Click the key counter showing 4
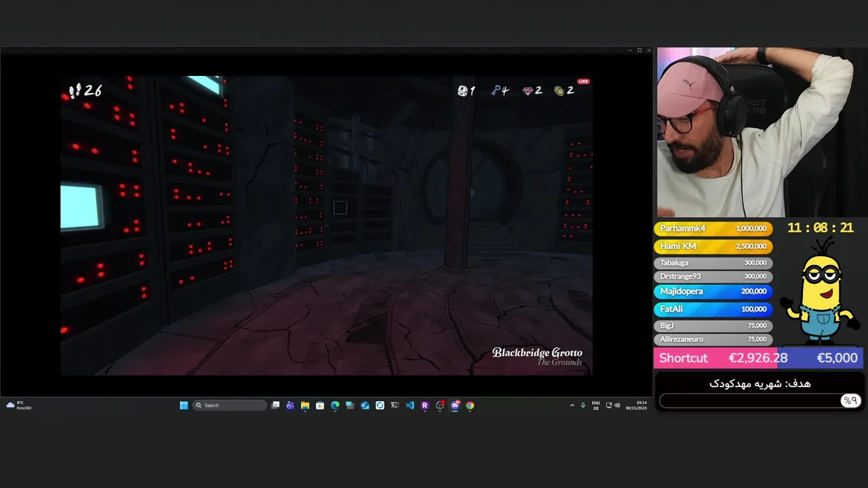868x488 pixels. point(500,91)
